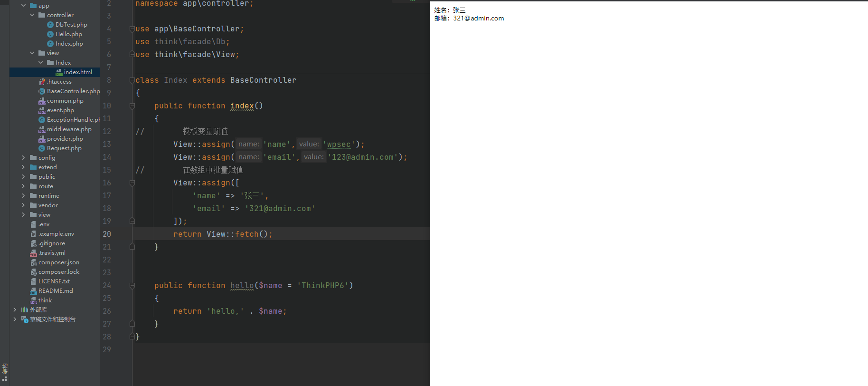Fold the index() function at line 10
This screenshot has height=386, width=868.
[132, 106]
